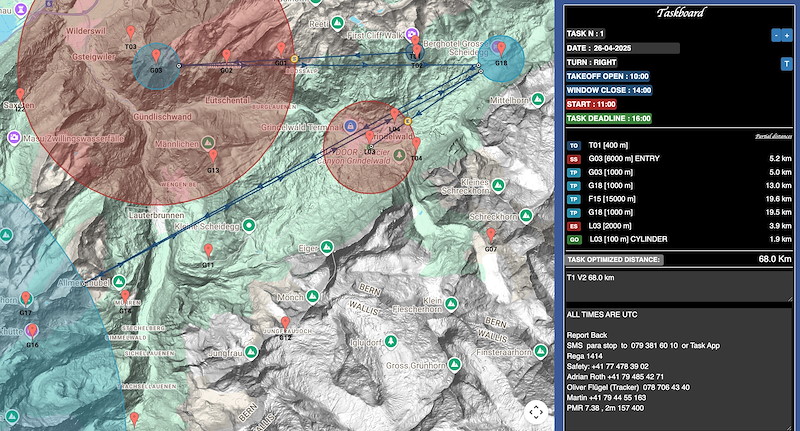The image size is (800, 431).
Task: Click the TASK OPTIMIZED DISTANCE label
Action: click(614, 259)
